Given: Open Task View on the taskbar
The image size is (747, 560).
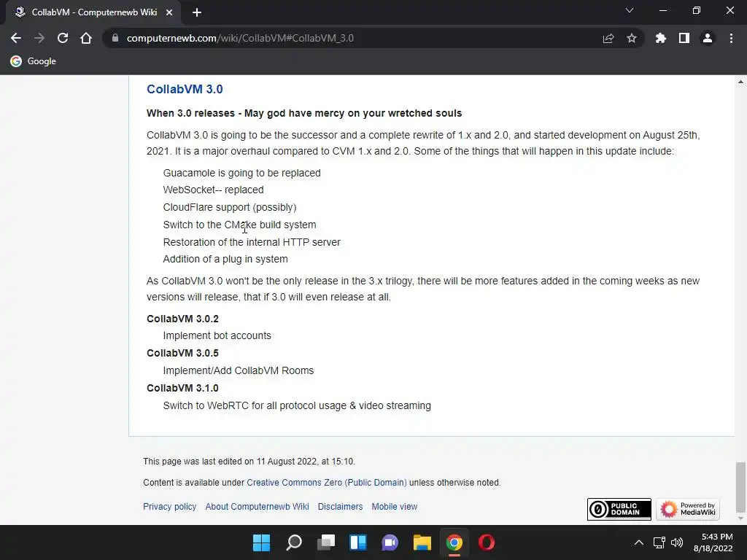Looking at the screenshot, I should coord(326,542).
